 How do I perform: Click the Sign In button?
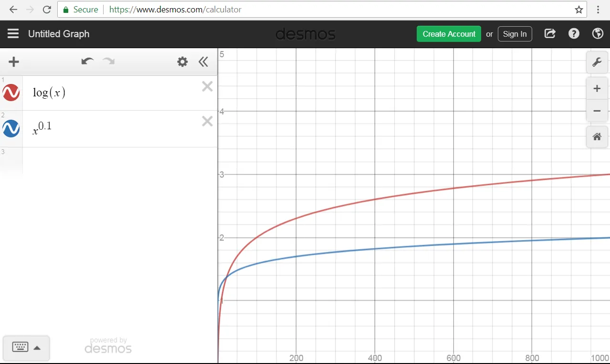click(x=515, y=34)
